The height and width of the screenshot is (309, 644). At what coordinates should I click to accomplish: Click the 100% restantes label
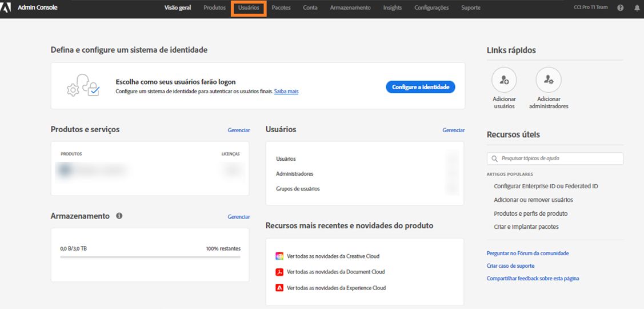(x=223, y=248)
